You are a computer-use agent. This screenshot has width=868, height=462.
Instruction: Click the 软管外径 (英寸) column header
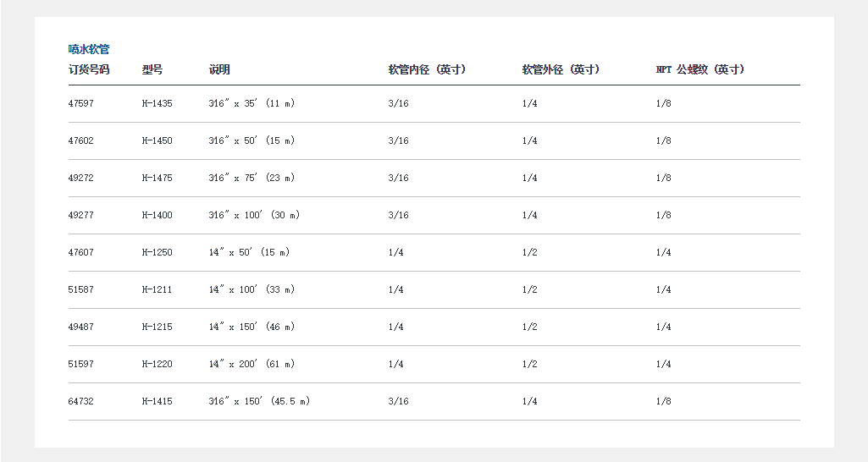pos(561,69)
